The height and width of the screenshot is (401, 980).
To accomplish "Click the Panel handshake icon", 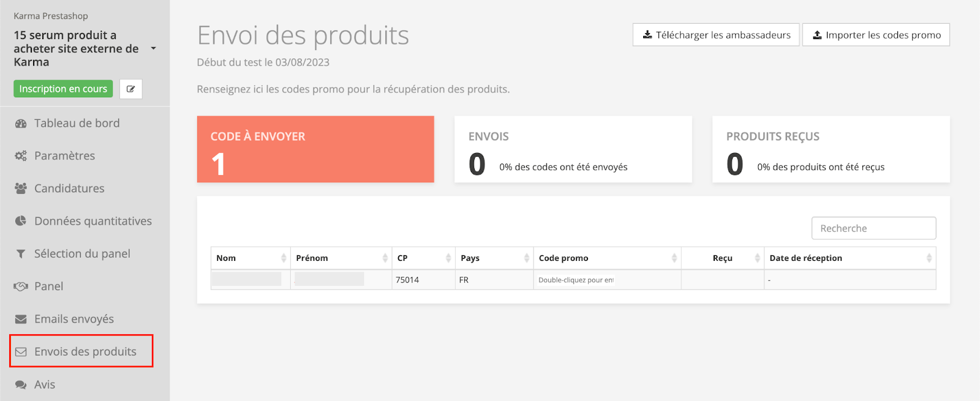I will tap(21, 287).
